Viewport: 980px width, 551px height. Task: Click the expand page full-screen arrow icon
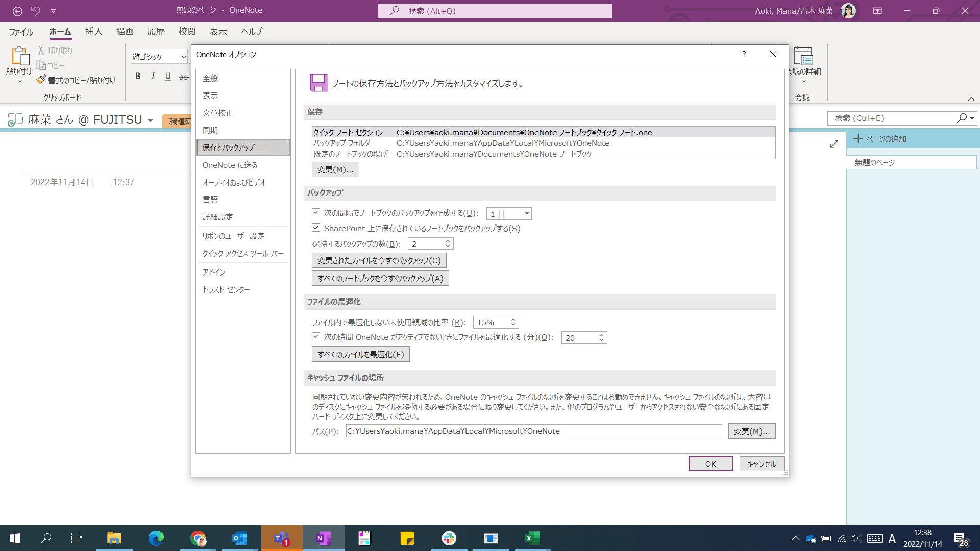(834, 144)
